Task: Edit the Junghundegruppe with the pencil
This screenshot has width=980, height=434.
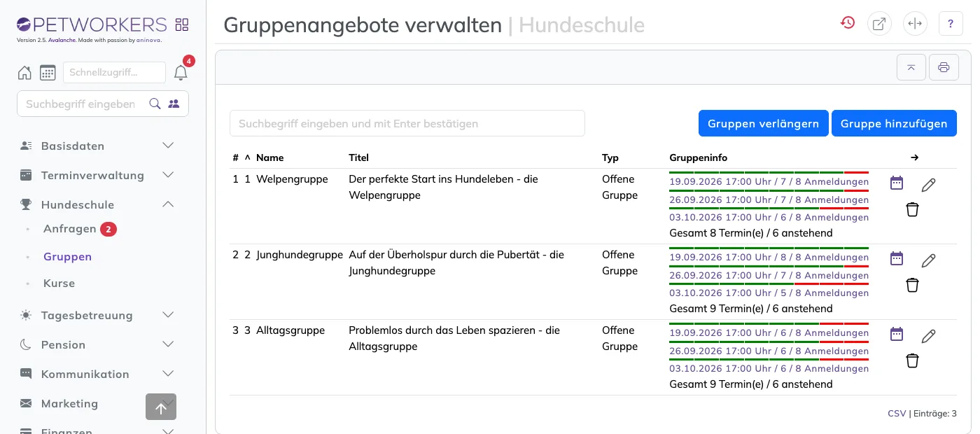Action: [928, 260]
